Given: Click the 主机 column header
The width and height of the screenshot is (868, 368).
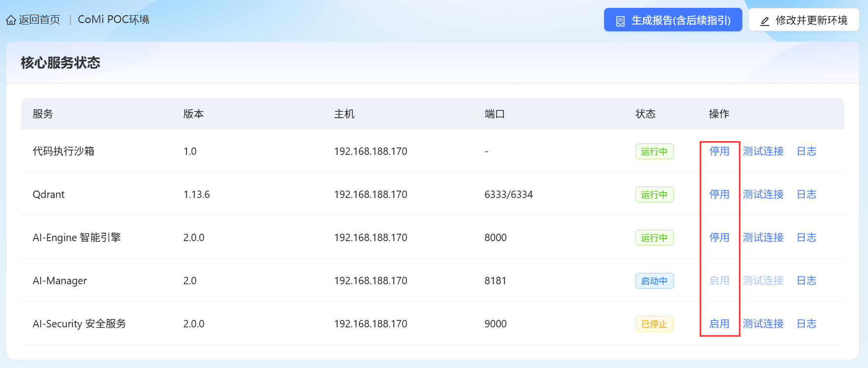Looking at the screenshot, I should click(344, 114).
